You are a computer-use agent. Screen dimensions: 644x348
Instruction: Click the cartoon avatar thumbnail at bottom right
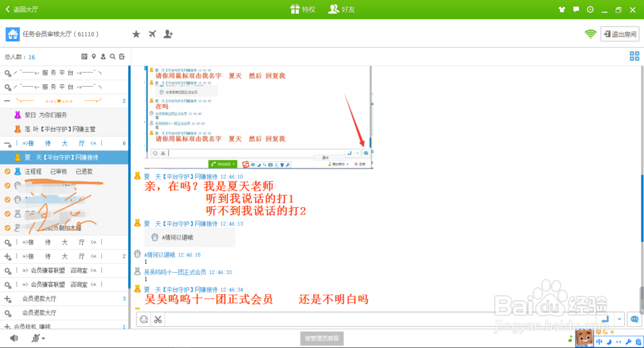(583, 338)
